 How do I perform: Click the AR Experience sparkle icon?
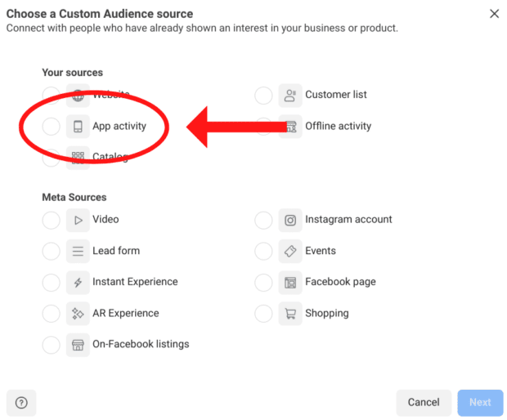point(79,314)
